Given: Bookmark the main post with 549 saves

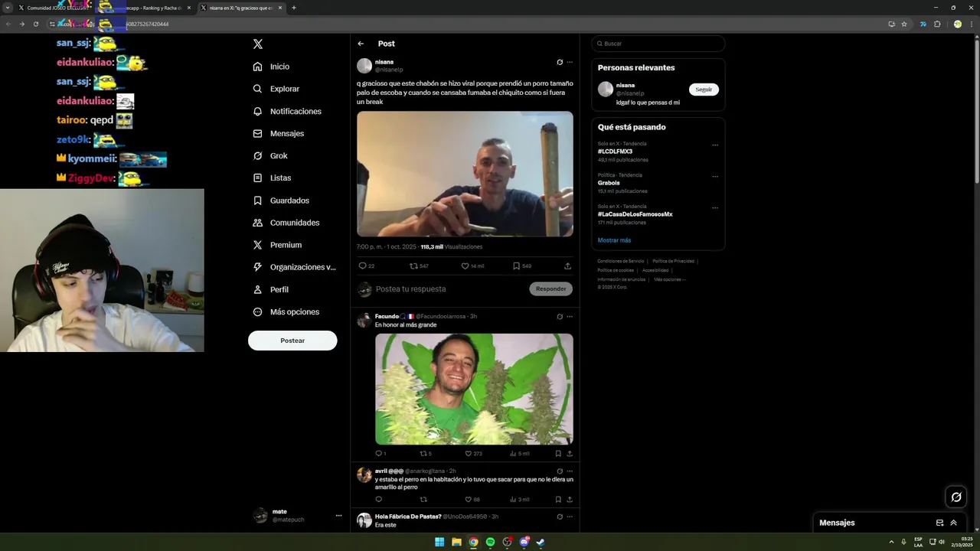Looking at the screenshot, I should [x=517, y=266].
